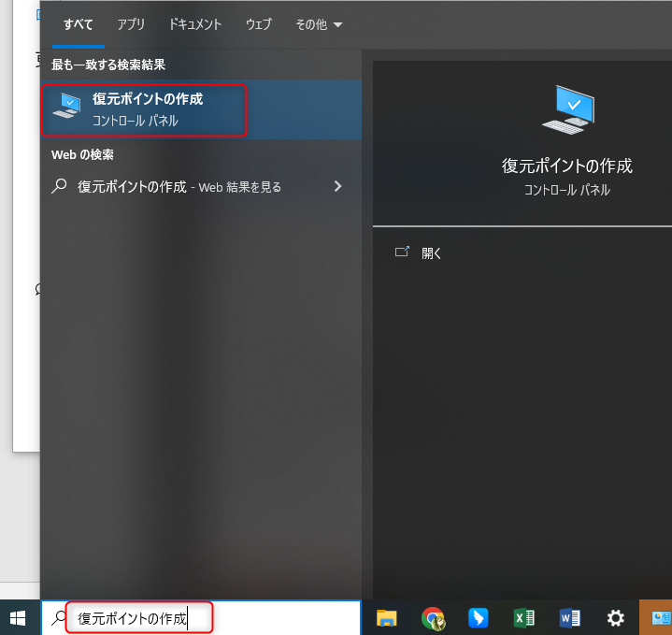672x635 pixels.
Task: Expand the その他 dropdown
Action: click(319, 24)
